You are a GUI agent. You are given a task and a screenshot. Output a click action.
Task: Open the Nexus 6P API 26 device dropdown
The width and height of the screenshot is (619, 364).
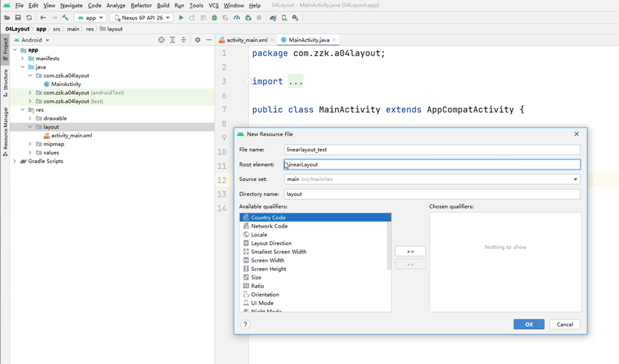pos(142,18)
